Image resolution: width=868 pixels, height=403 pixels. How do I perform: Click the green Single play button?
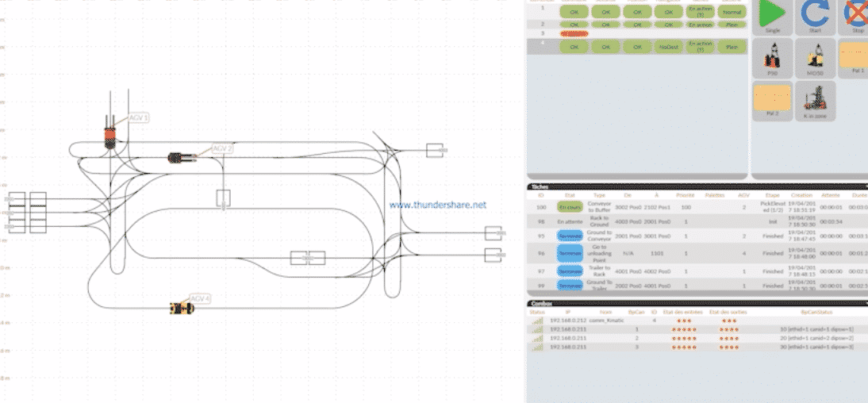(772, 15)
